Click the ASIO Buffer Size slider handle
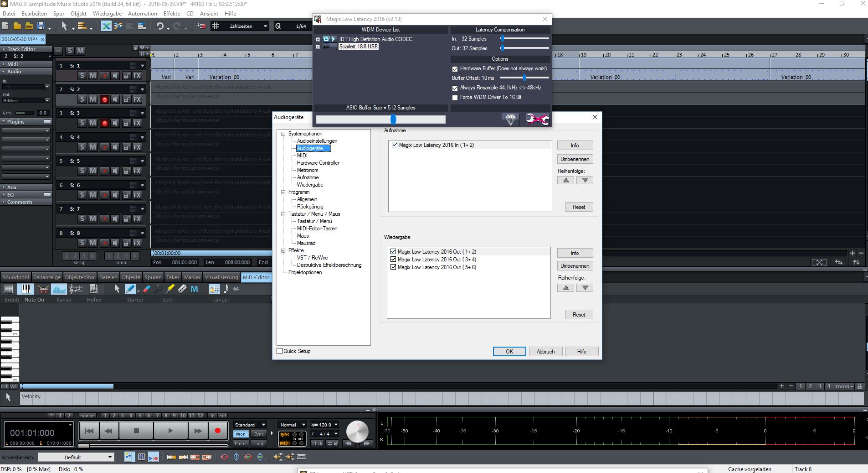868x473 pixels. point(393,119)
